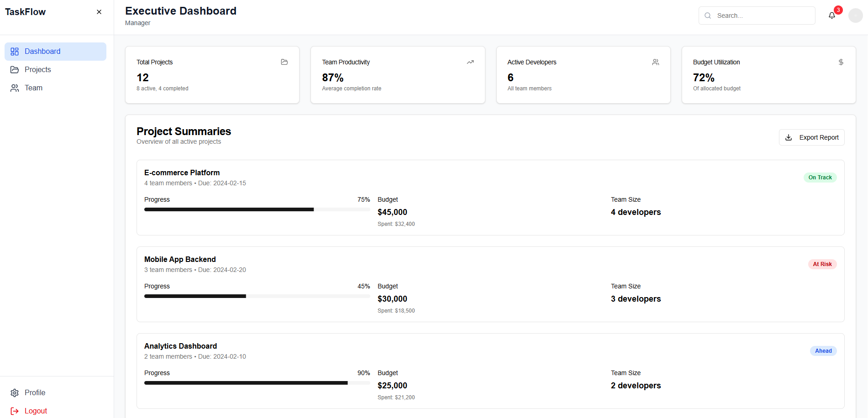Click the Logout link

point(36,411)
